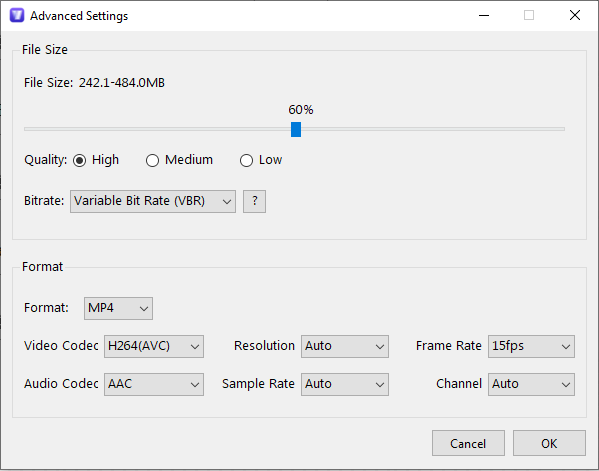
Task: Close the Advanced Settings window
Action: [x=575, y=15]
